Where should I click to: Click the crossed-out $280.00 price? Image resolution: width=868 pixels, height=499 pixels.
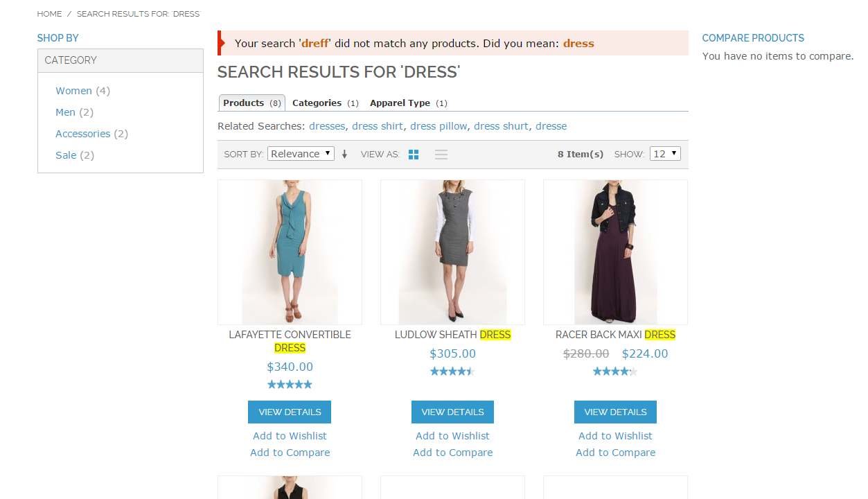click(x=586, y=353)
